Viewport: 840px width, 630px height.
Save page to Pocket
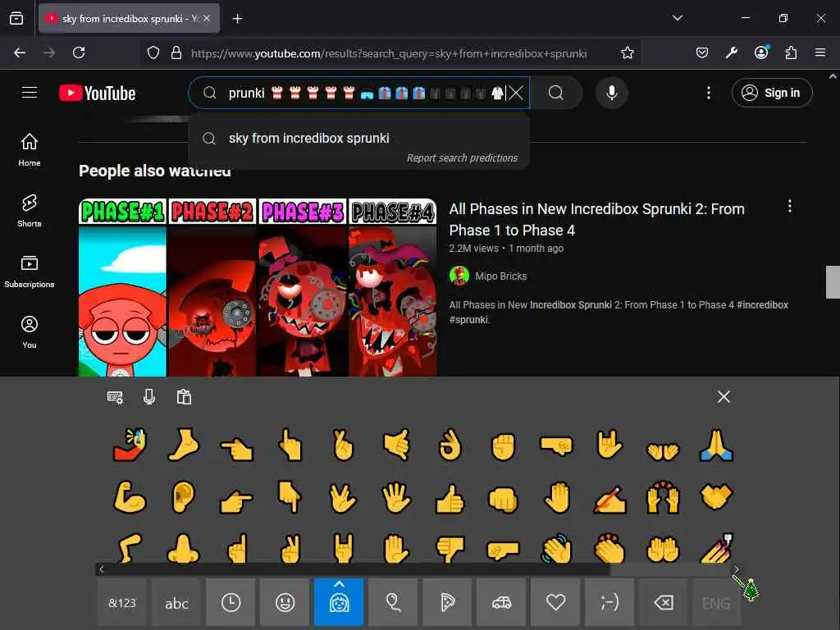702,52
